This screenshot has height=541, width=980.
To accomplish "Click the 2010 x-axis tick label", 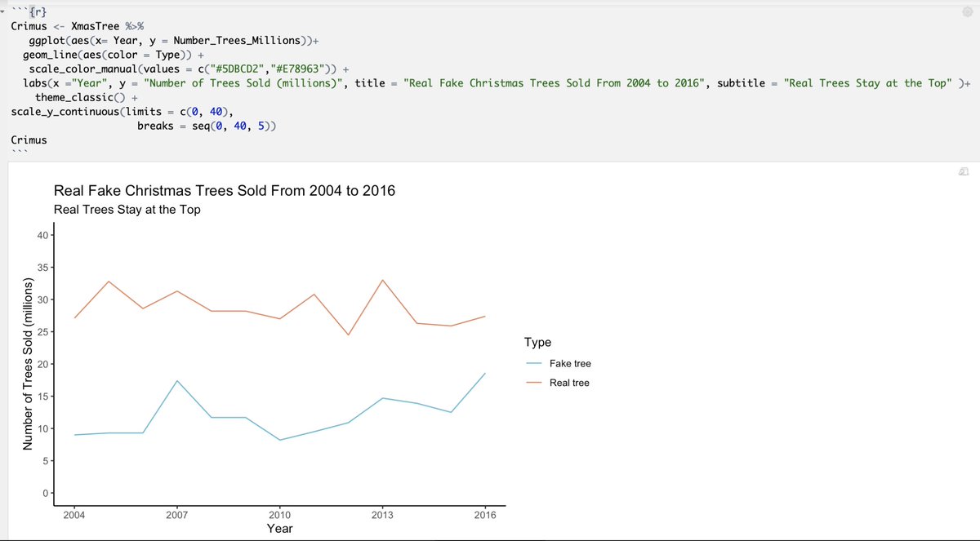I will 279,514.
